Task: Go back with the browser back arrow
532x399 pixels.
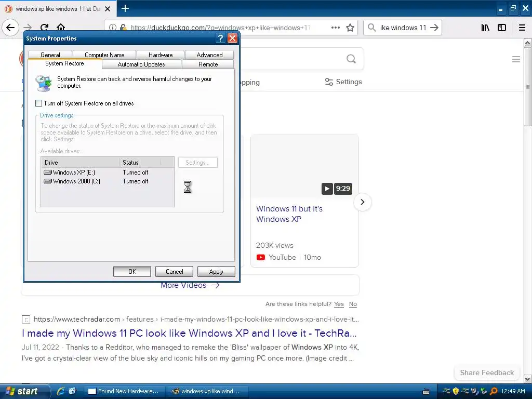Action: 10,28
